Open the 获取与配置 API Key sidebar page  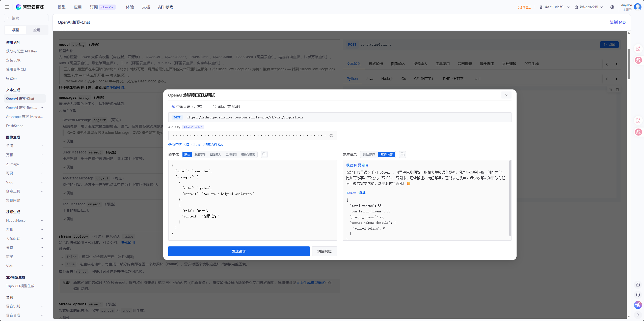(21, 51)
